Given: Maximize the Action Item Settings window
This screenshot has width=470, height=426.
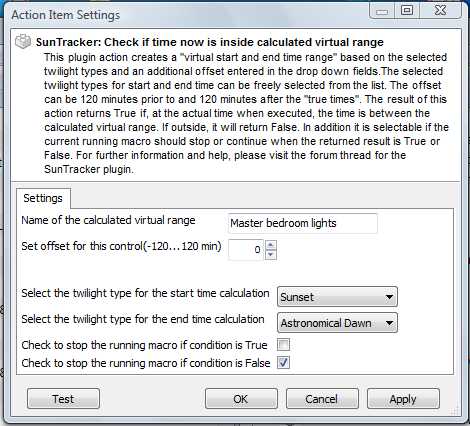Looking at the screenshot, I should click(407, 10).
